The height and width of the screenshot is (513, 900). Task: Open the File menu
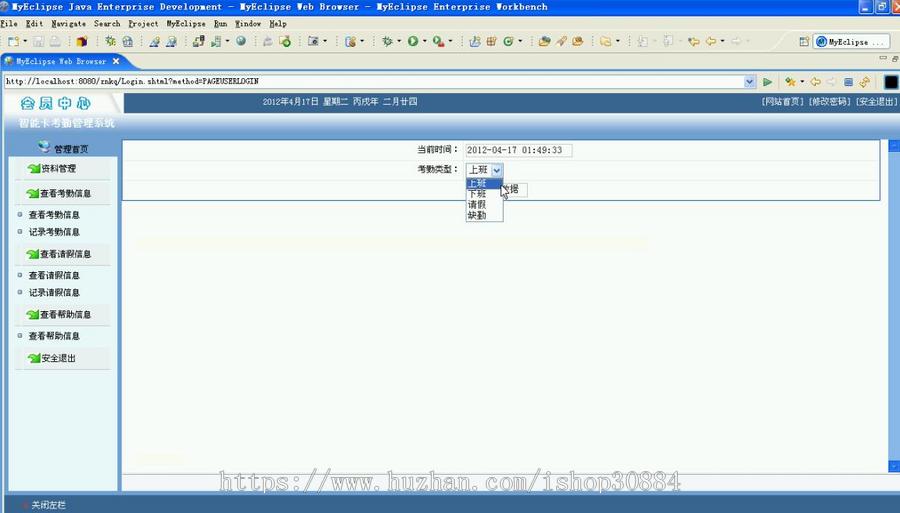point(9,24)
